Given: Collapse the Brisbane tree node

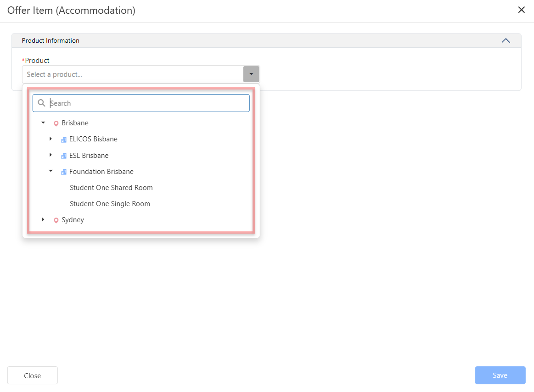Looking at the screenshot, I should 43,123.
